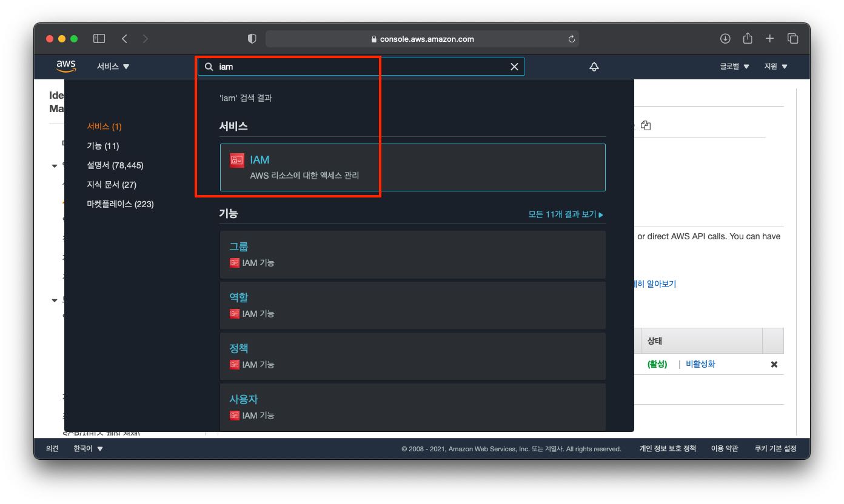Screen dimensions: 844x504
Task: Click 모든 11개 결과 보기 link
Action: click(x=566, y=214)
